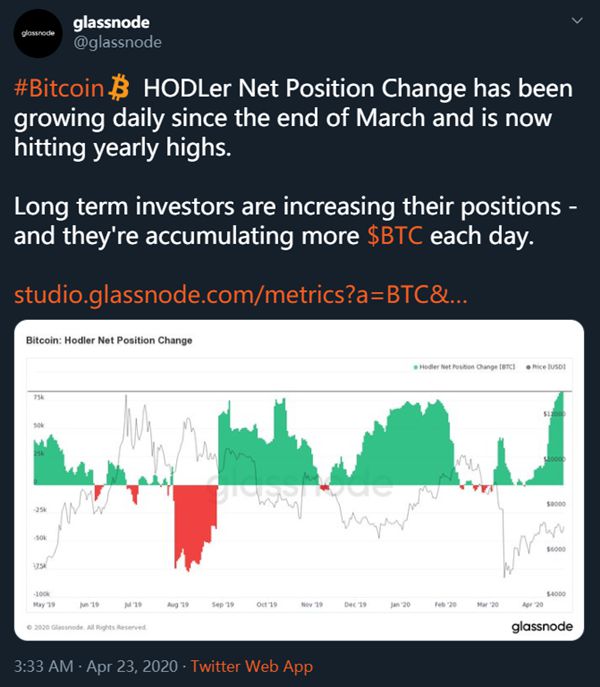Toggle the Price [USD] legend entry
Screen dimensions: 600x687
(546, 367)
